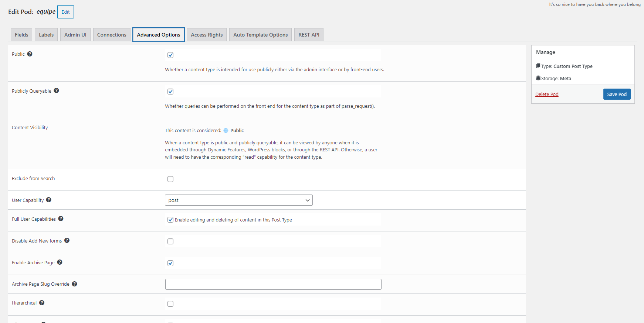
Task: View help icon next to User Capability
Action: [x=49, y=200]
